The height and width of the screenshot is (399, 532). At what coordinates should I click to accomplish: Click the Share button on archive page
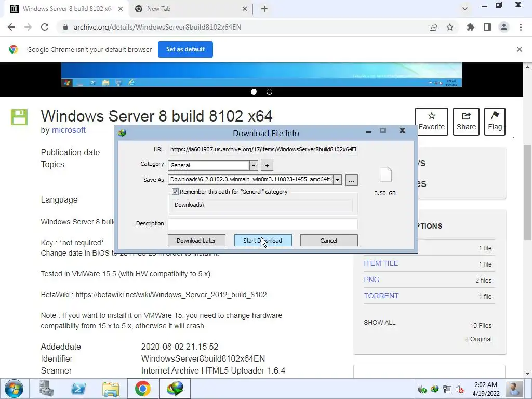pyautogui.click(x=466, y=122)
